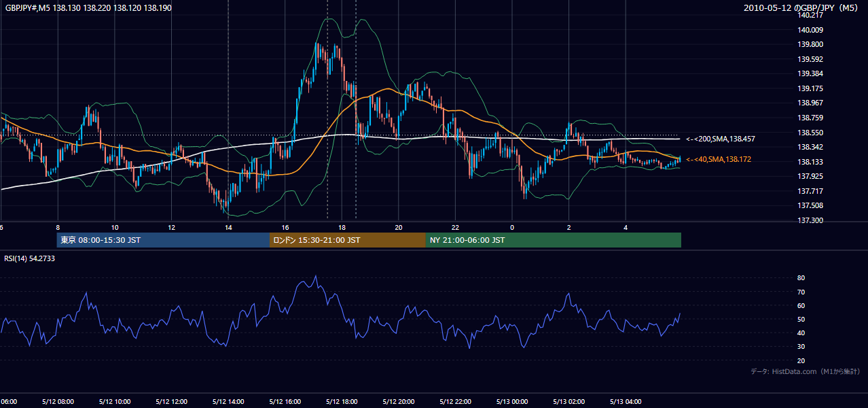
Task: Click the RSI 20 level label
Action: click(801, 360)
